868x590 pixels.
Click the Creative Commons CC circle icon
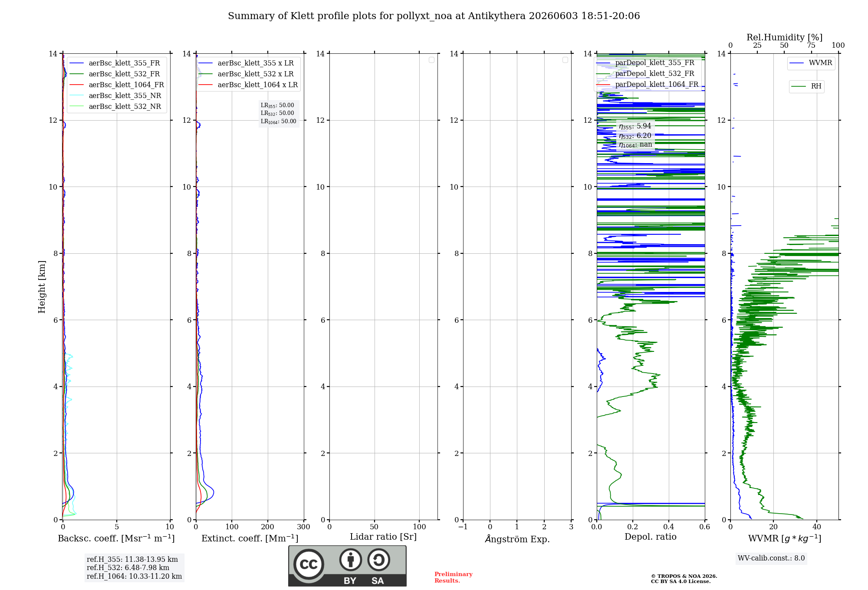tap(309, 564)
